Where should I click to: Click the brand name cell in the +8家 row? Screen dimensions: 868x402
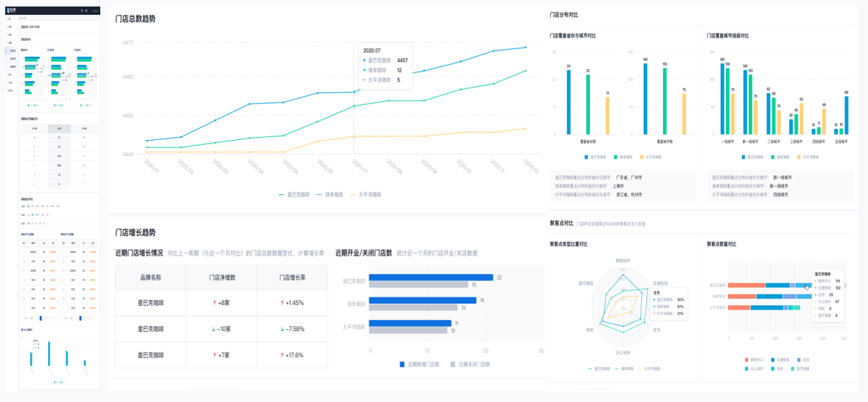point(150,302)
